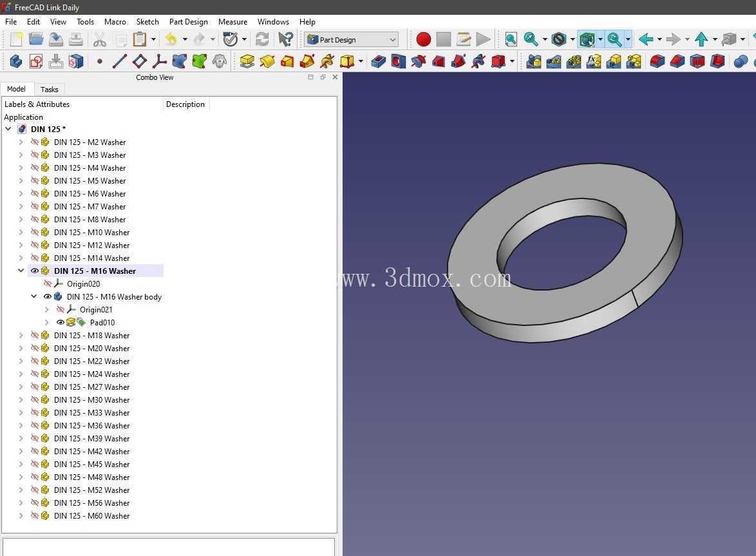
Task: Create a datum point
Action: click(x=100, y=62)
